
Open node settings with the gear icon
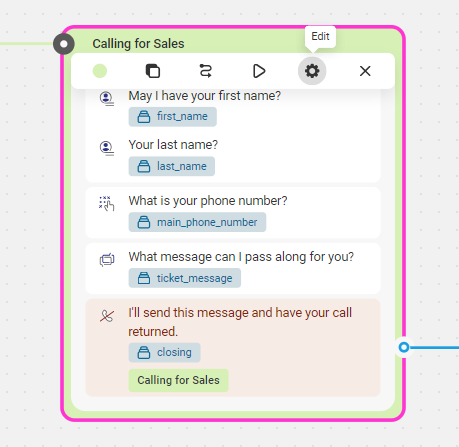coord(312,71)
